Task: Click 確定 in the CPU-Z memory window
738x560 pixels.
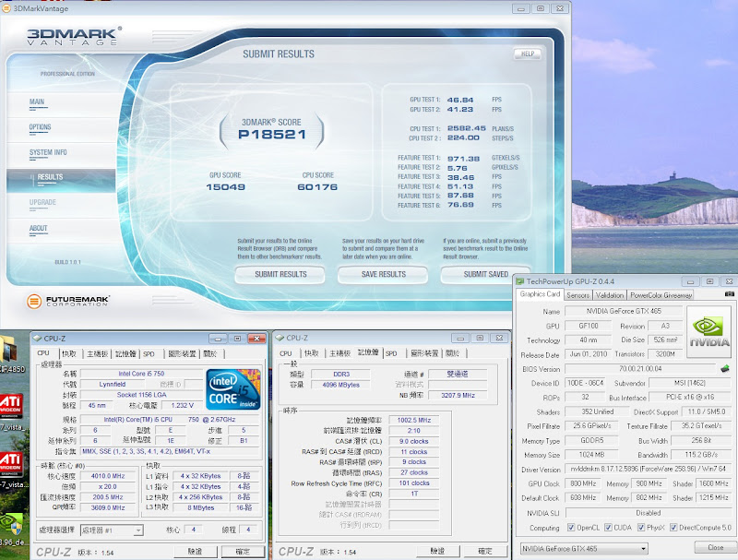Action: (x=485, y=551)
